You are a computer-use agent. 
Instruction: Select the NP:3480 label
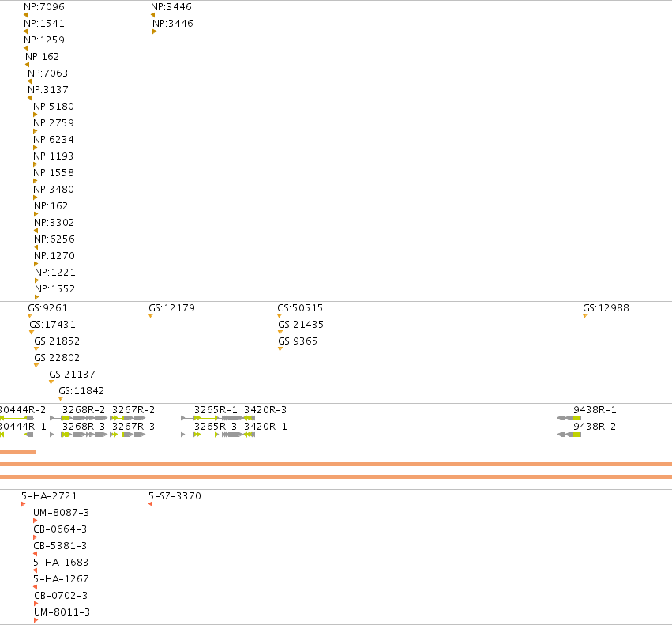click(x=54, y=190)
